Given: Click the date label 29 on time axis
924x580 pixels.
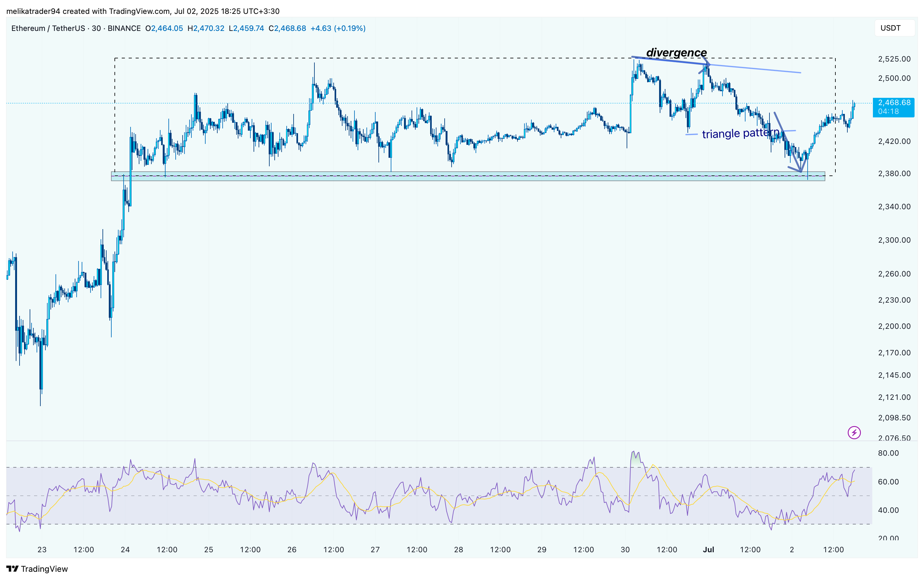Looking at the screenshot, I should point(541,550).
